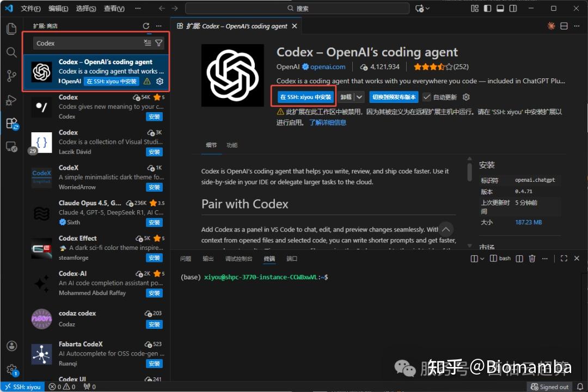Open extensions view more actions menu
The image size is (588, 392).
(159, 26)
